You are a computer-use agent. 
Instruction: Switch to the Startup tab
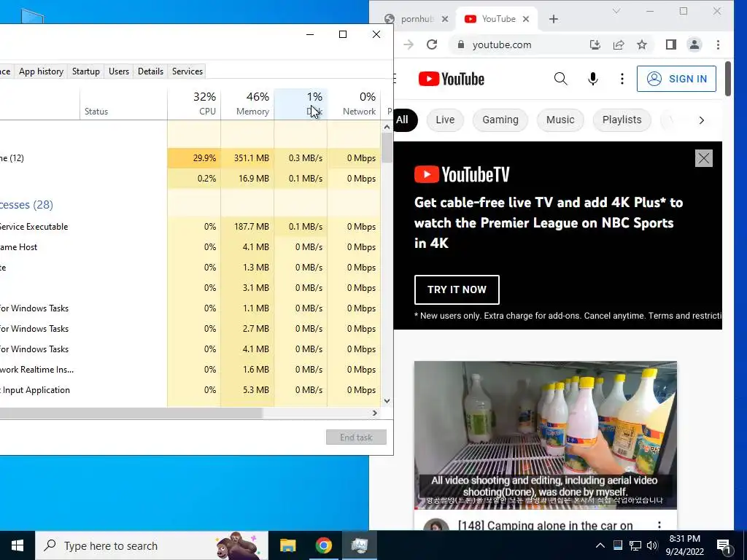click(x=86, y=71)
